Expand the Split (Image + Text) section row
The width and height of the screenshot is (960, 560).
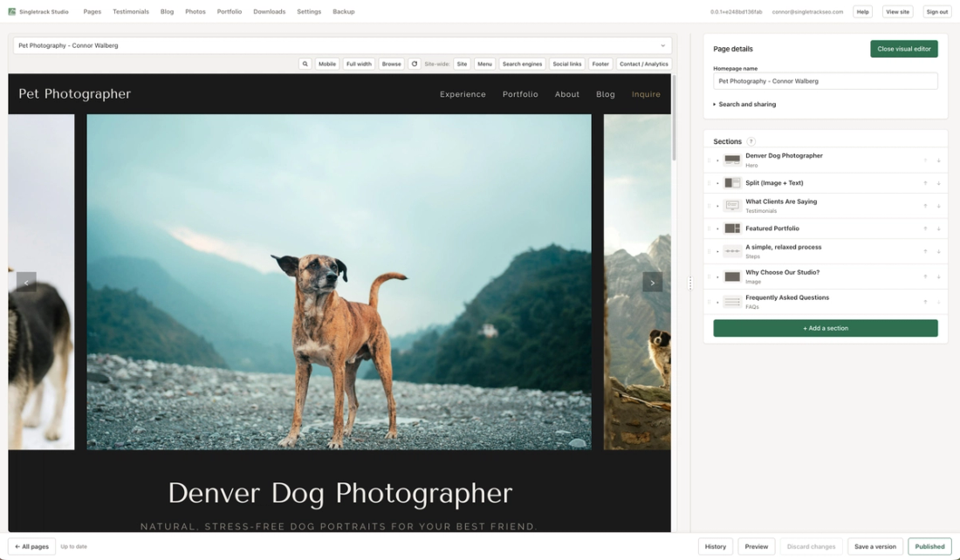(717, 183)
